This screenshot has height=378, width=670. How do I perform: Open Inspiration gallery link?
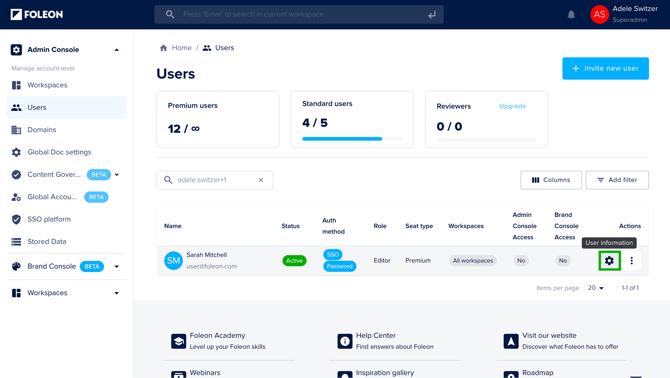click(385, 373)
